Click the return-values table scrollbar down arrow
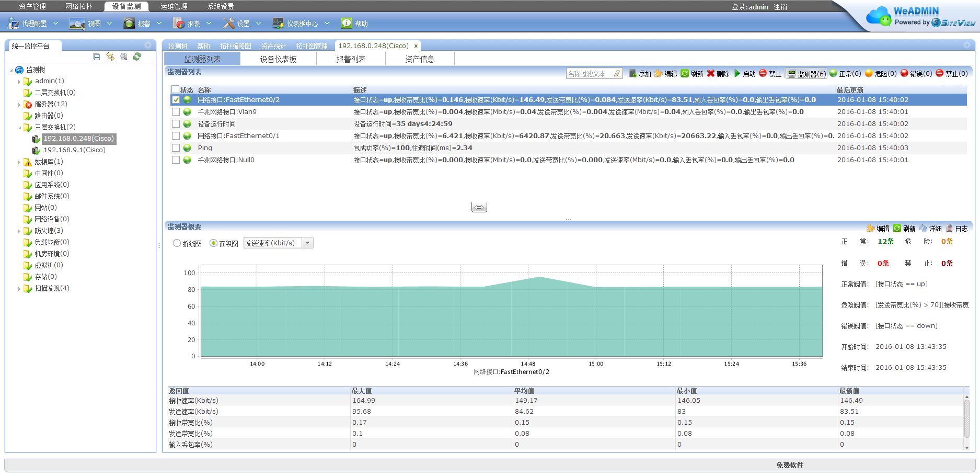 [966, 447]
